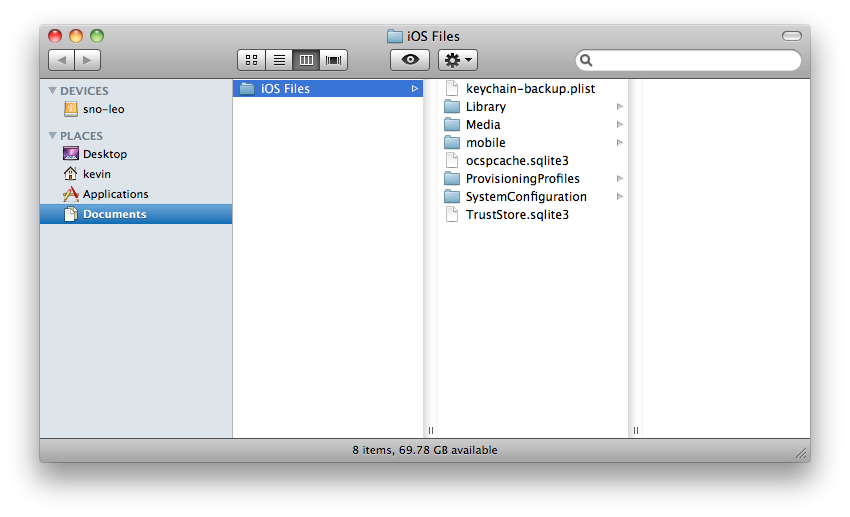The image size is (850, 517).
Task: Open the Action gear menu
Action: pos(458,60)
